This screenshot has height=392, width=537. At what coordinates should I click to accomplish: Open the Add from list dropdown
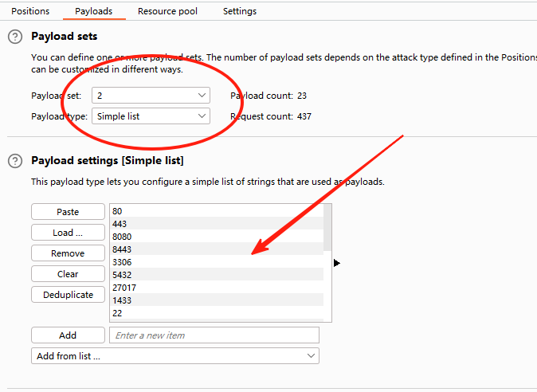175,356
